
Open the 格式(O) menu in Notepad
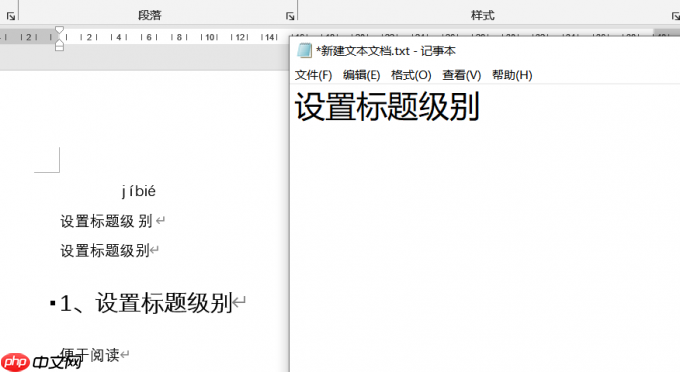[411, 75]
